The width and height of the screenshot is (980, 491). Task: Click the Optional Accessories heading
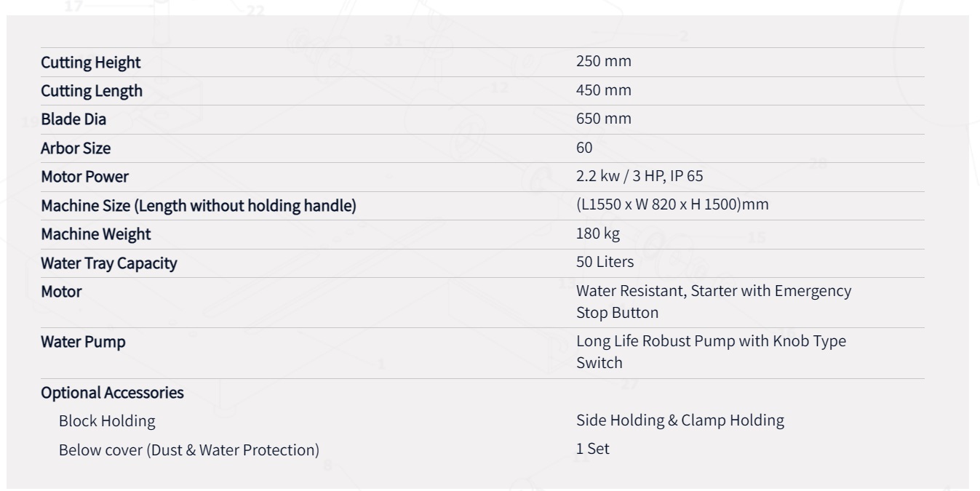click(x=112, y=393)
